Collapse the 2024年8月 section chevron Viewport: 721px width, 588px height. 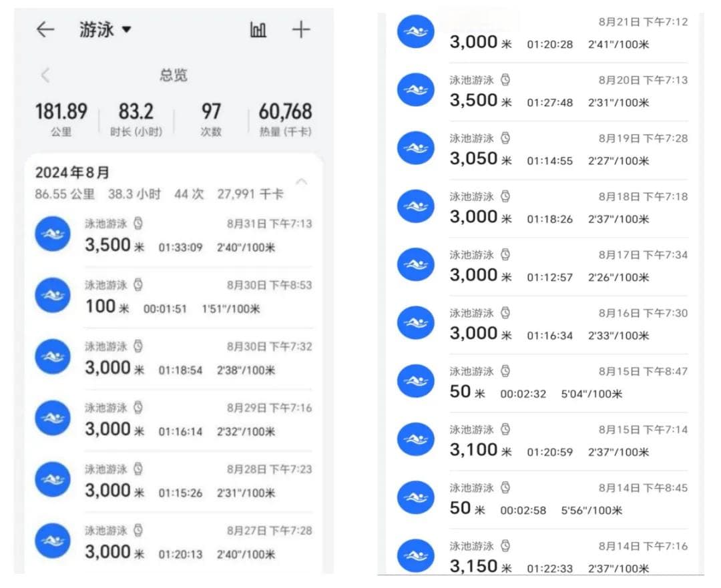coord(302,182)
